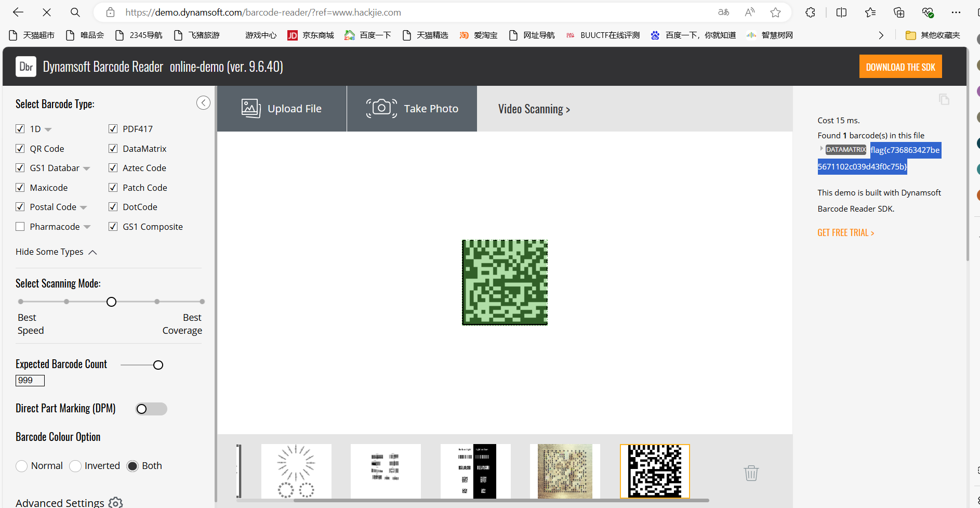Open Video Scanning mode
The image size is (980, 508).
(534, 109)
